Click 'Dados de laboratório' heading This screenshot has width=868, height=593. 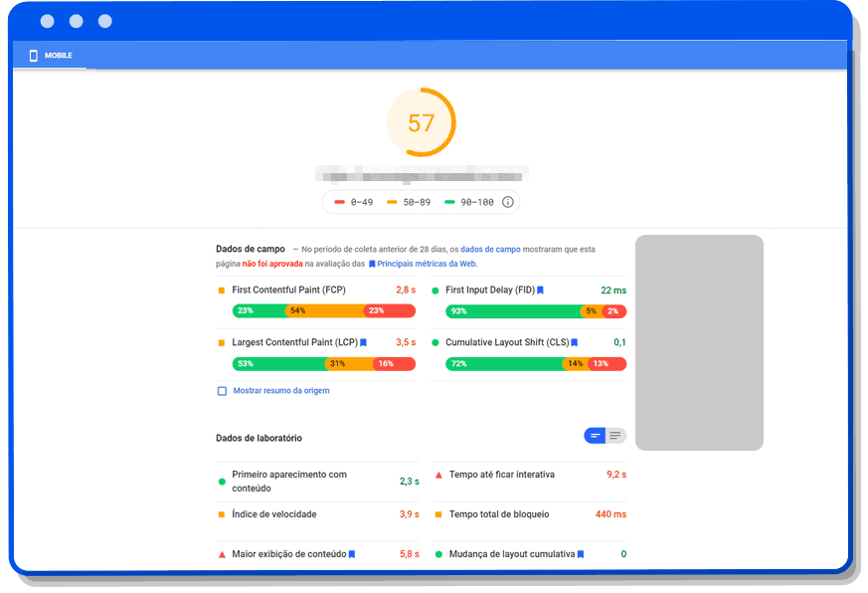pyautogui.click(x=260, y=438)
